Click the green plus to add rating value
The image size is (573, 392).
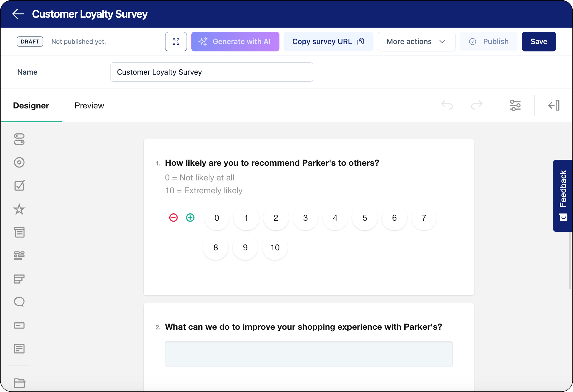[x=190, y=218]
